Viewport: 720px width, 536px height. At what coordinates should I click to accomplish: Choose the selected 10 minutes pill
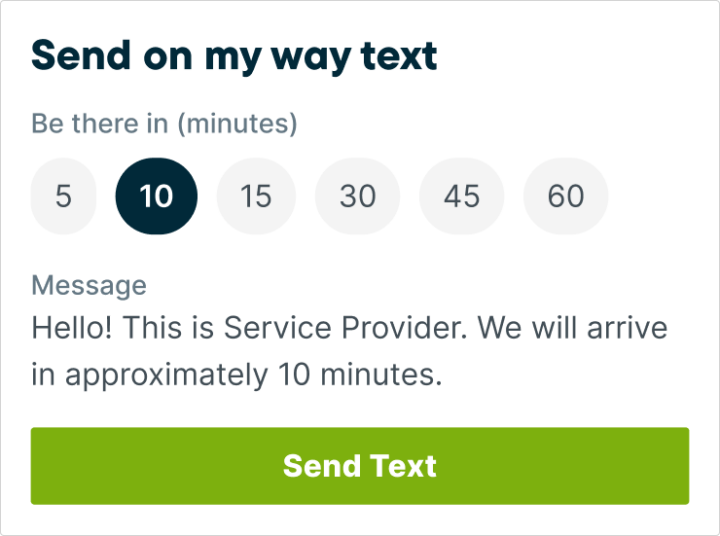click(x=157, y=196)
